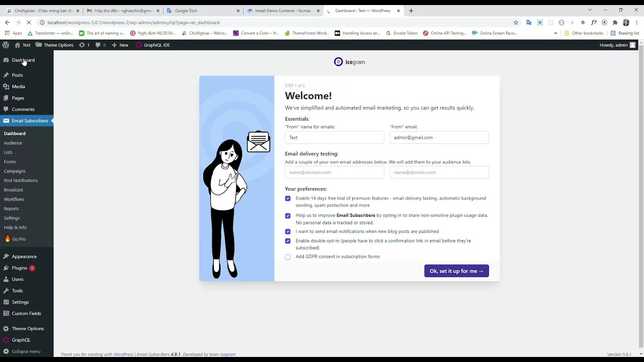The image size is (644, 362).
Task: Open the WordPress link in footer
Action: [x=123, y=354]
